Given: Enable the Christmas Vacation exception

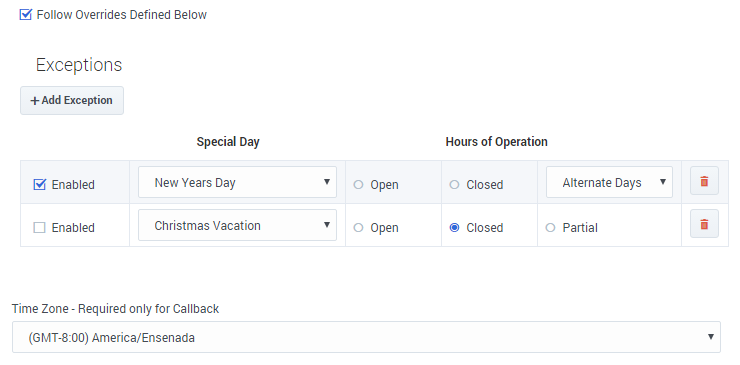Looking at the screenshot, I should coord(40,228).
